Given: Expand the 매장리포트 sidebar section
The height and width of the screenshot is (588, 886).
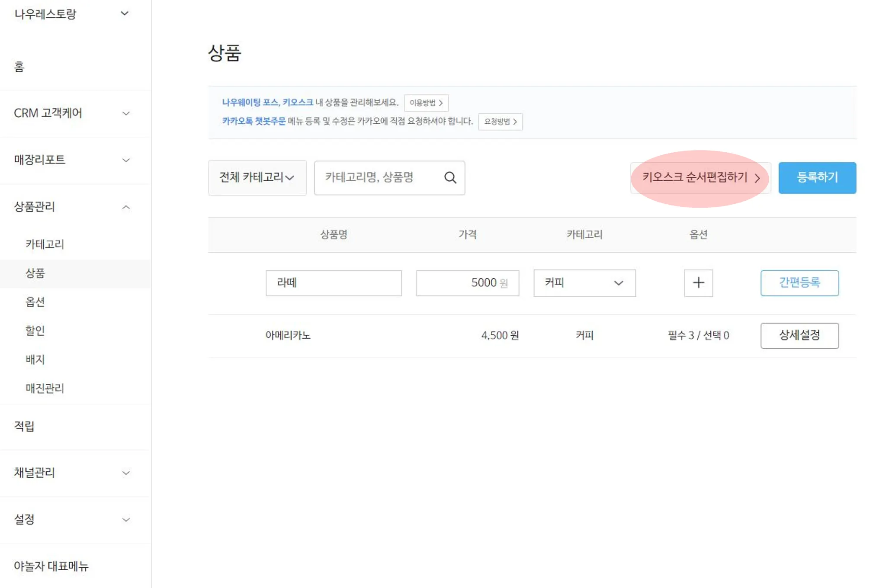Looking at the screenshot, I should pyautogui.click(x=125, y=160).
